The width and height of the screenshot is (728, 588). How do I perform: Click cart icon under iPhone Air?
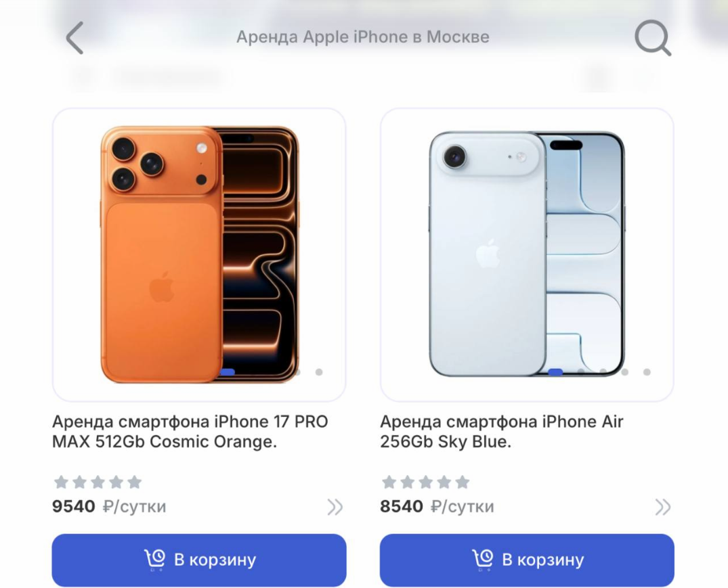pos(483,560)
